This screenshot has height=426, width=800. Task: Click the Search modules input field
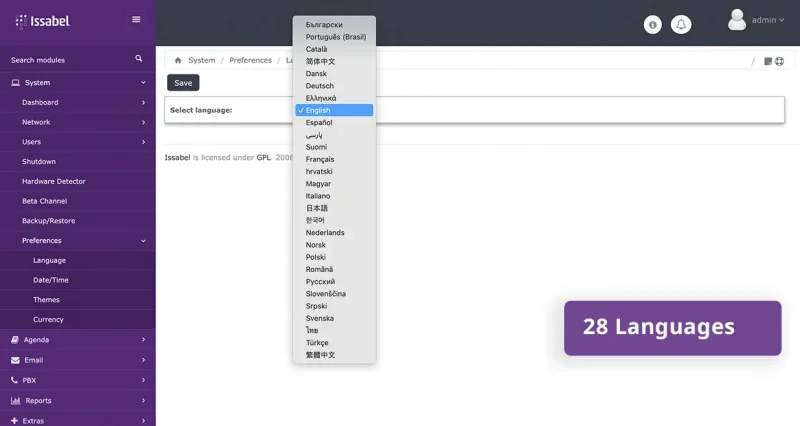(65, 60)
